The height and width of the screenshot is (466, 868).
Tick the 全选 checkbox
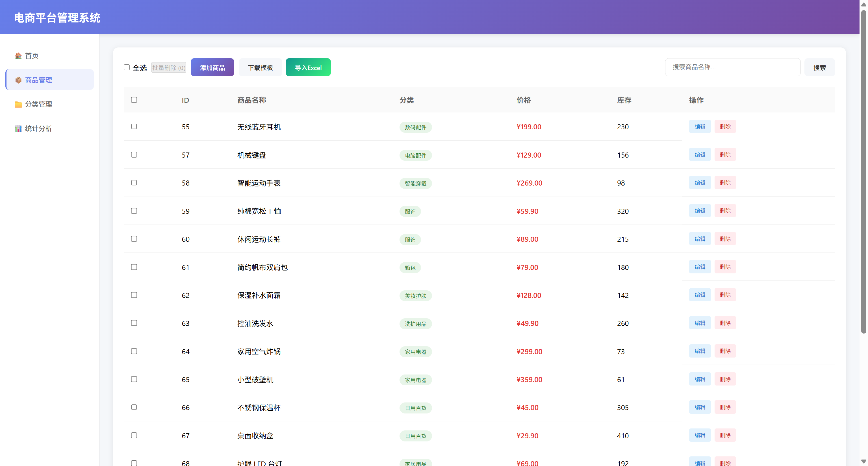tap(127, 67)
